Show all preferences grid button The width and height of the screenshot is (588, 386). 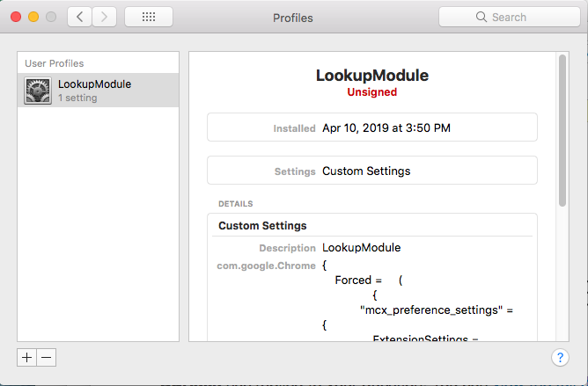(149, 17)
